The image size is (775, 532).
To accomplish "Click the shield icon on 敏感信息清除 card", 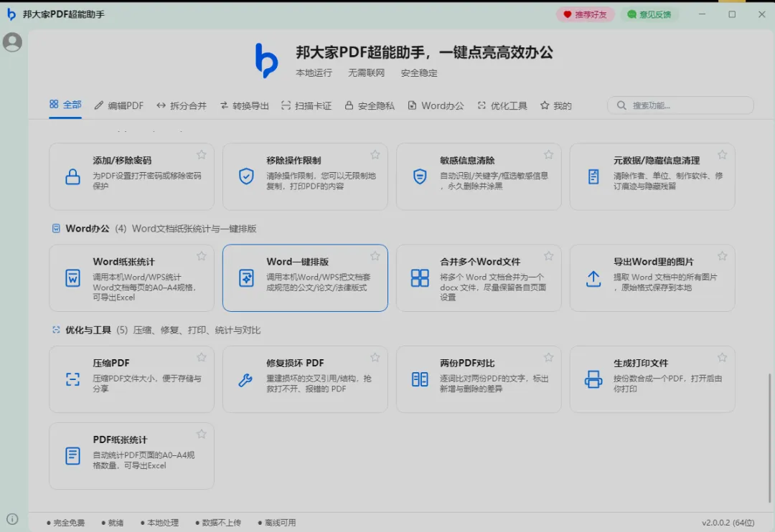I will [420, 176].
